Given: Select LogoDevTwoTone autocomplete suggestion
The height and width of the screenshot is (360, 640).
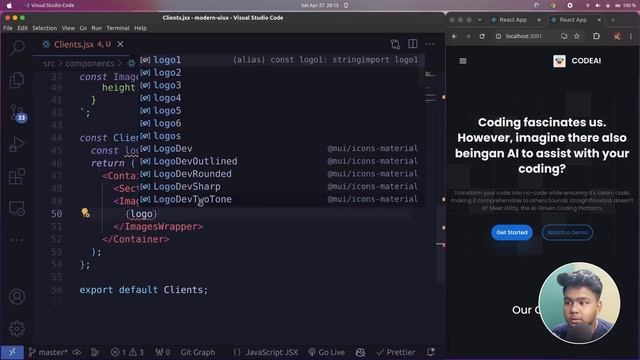Looking at the screenshot, I should [x=282, y=199].
